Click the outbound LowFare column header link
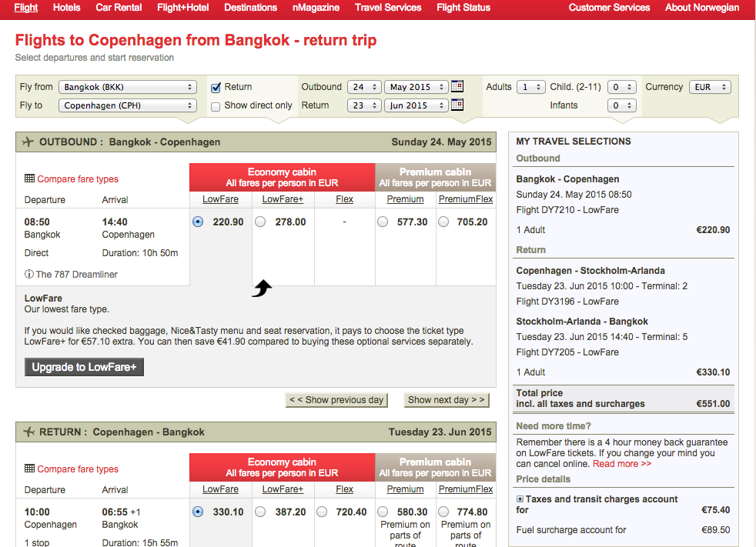756x547 pixels. (220, 199)
